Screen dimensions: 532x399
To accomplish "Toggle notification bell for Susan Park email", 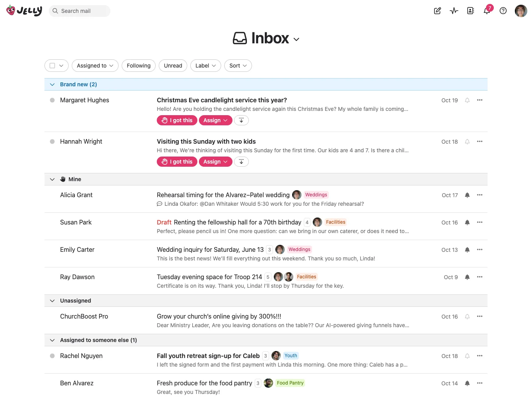I will tap(467, 223).
